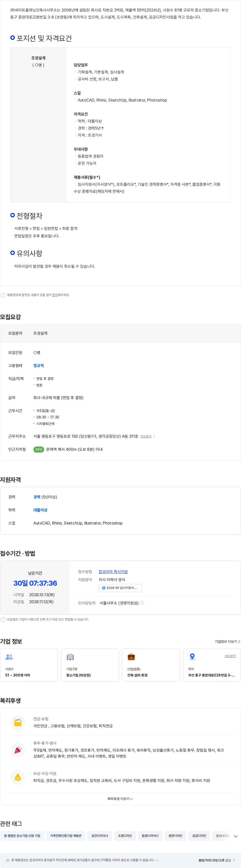
Task: Select the 조경디자인 tag
Action: 125,836
